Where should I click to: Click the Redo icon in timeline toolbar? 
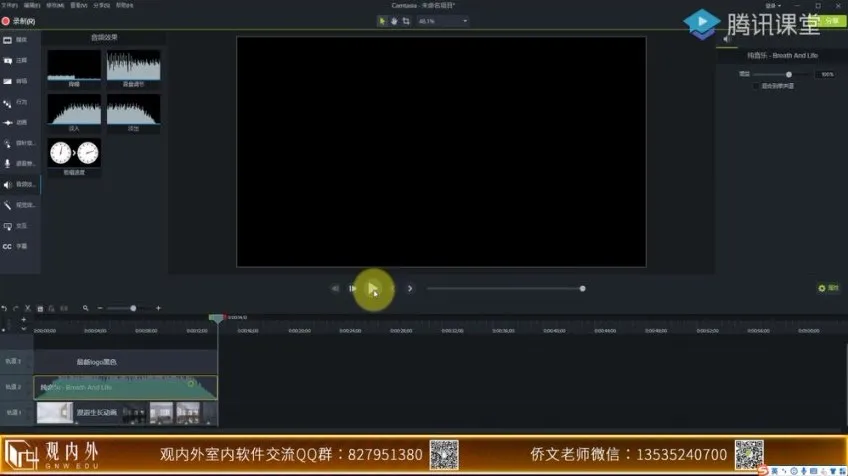click(16, 308)
